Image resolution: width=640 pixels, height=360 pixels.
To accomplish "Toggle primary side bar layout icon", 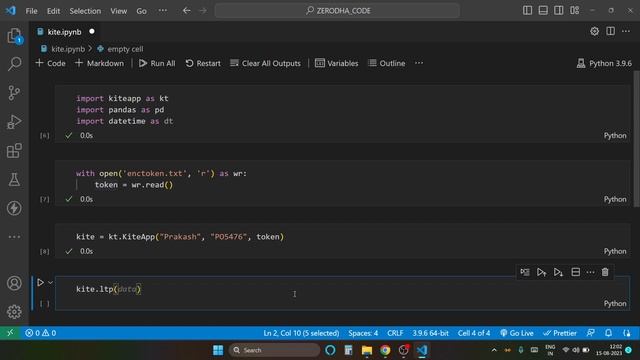I will pos(527,10).
